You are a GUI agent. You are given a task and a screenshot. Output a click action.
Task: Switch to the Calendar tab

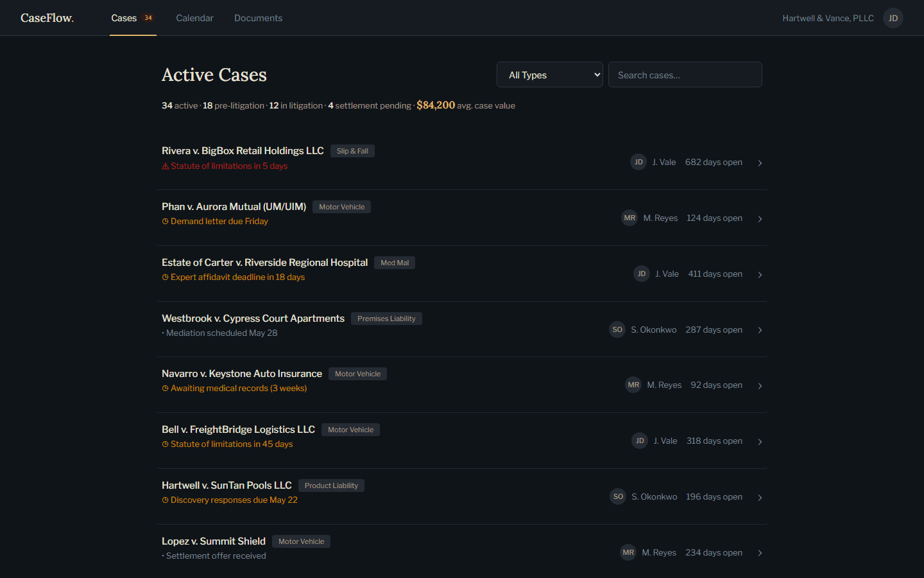click(x=194, y=18)
